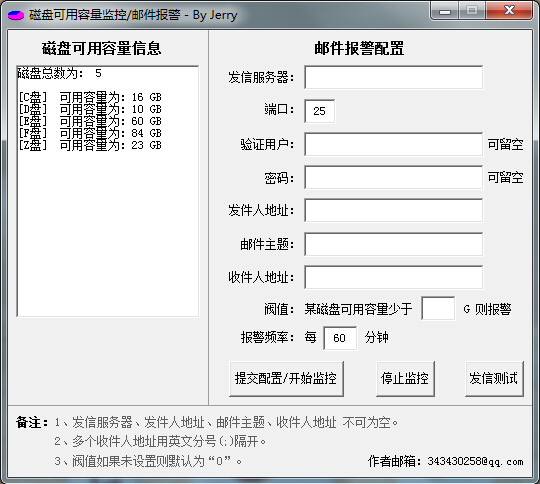Click the 发信测试 button
This screenshot has height=484, width=540.
point(494,379)
